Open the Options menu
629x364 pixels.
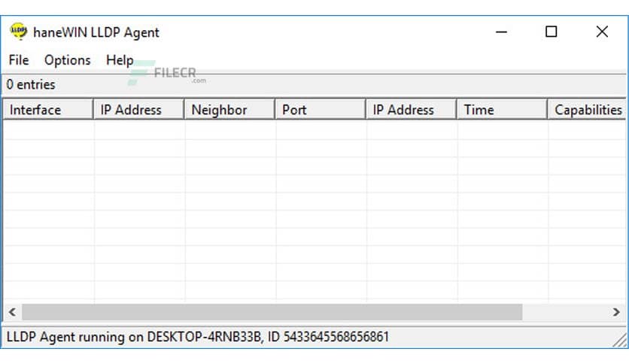[x=68, y=60]
